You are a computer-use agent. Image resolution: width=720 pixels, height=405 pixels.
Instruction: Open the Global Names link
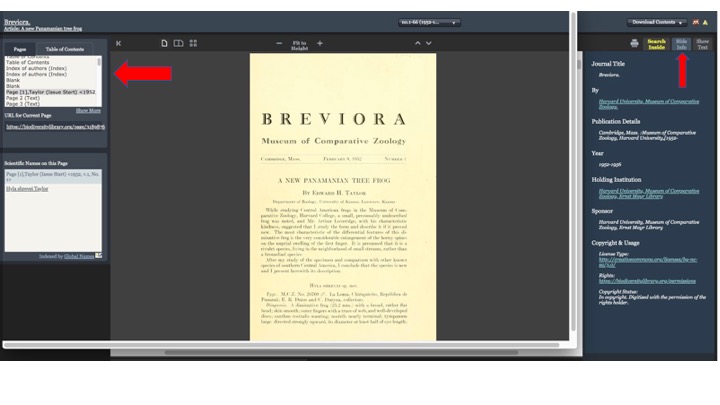point(79,256)
